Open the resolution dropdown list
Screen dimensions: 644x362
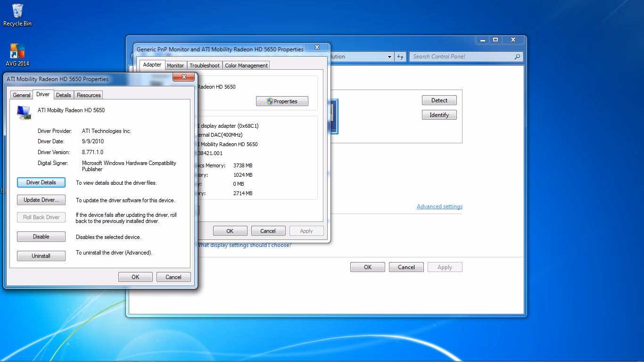coord(389,57)
